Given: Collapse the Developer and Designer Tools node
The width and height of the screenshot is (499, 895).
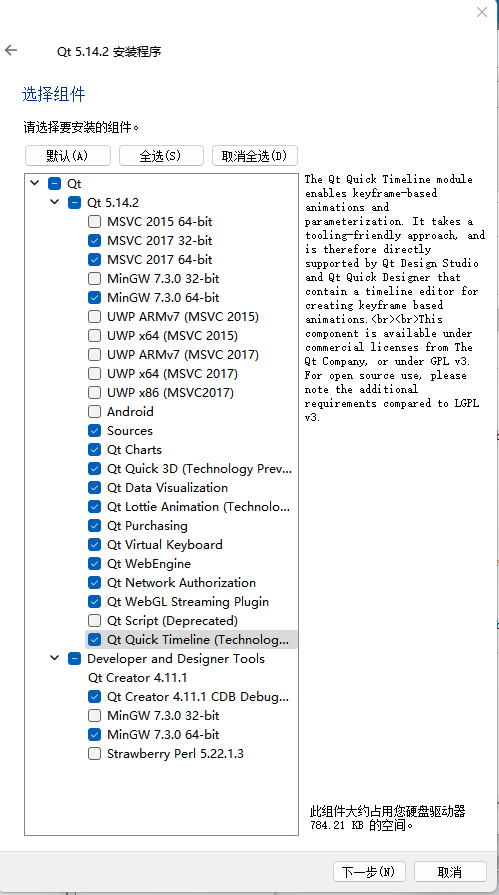Looking at the screenshot, I should (55, 658).
